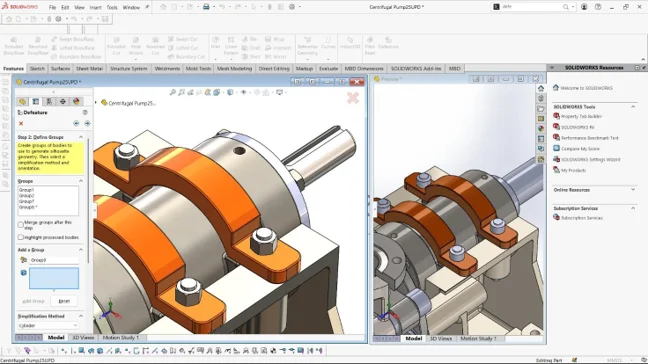Image resolution: width=648 pixels, height=364 pixels.
Task: Open SOLIDWORKS Settings Wizard link
Action: [x=591, y=159]
